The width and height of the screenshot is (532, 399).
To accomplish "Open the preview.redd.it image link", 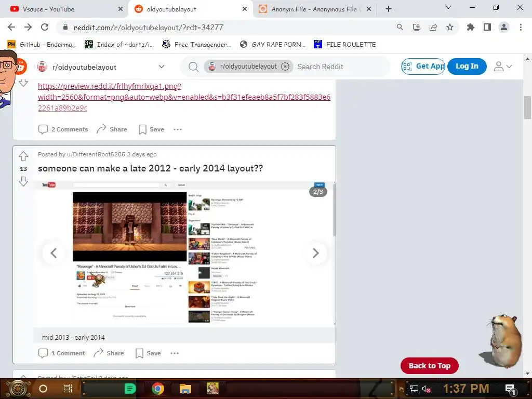I will (184, 97).
